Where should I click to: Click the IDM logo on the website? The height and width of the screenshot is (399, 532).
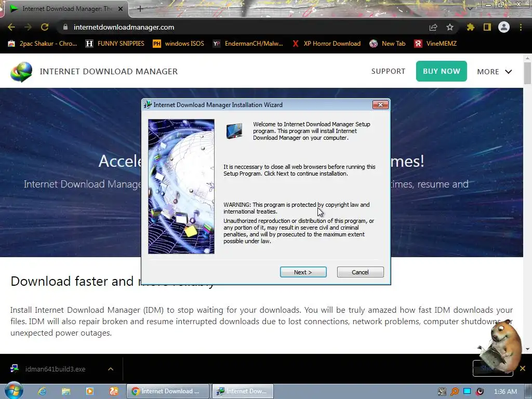click(x=21, y=72)
